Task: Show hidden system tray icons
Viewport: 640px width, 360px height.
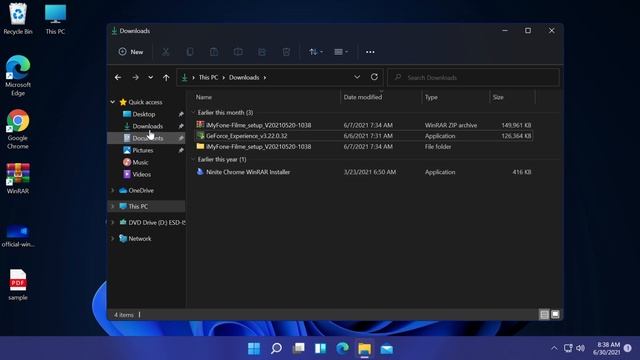Action: (x=554, y=348)
